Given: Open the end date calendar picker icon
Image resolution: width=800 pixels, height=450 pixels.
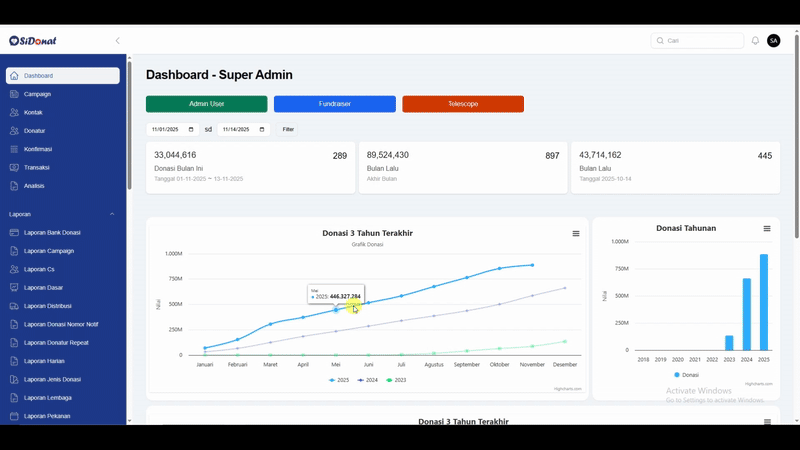Looking at the screenshot, I should click(262, 130).
